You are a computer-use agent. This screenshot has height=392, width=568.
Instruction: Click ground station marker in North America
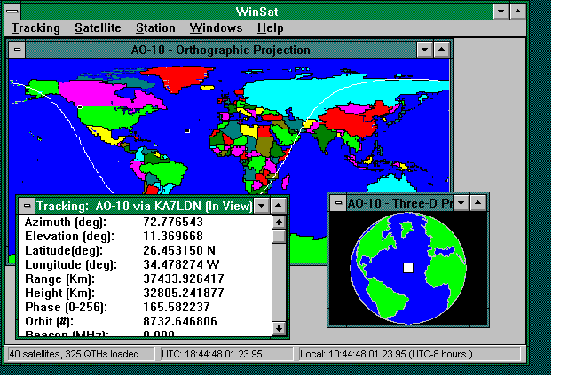click(x=80, y=106)
